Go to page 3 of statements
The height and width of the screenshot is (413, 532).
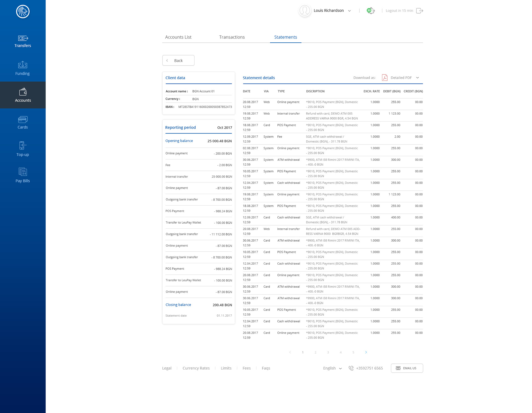(x=328, y=352)
